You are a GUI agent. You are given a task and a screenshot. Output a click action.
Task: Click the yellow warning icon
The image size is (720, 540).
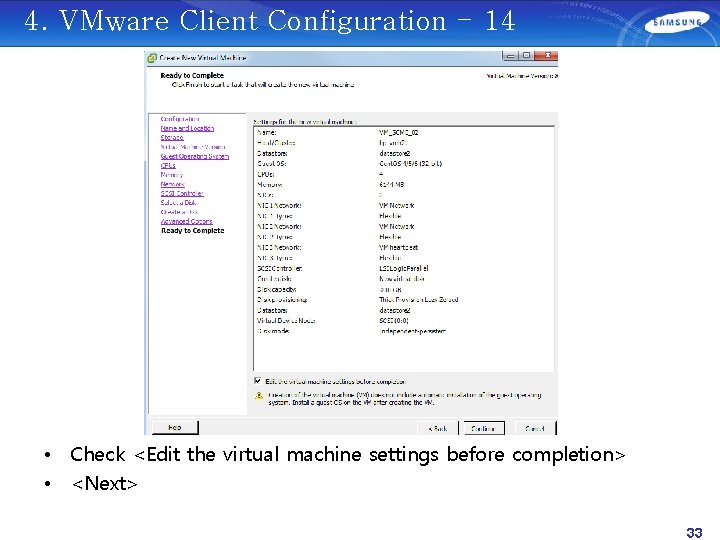[x=259, y=395]
